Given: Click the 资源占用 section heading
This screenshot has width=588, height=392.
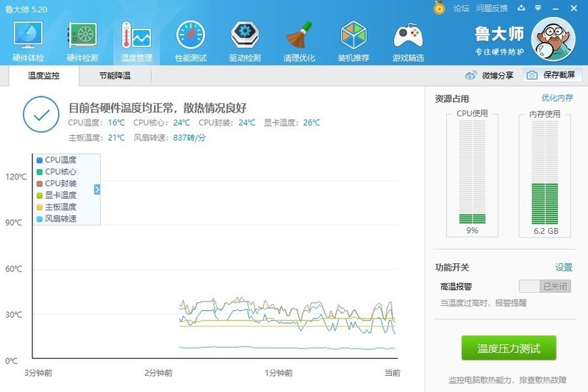Looking at the screenshot, I should [x=452, y=99].
